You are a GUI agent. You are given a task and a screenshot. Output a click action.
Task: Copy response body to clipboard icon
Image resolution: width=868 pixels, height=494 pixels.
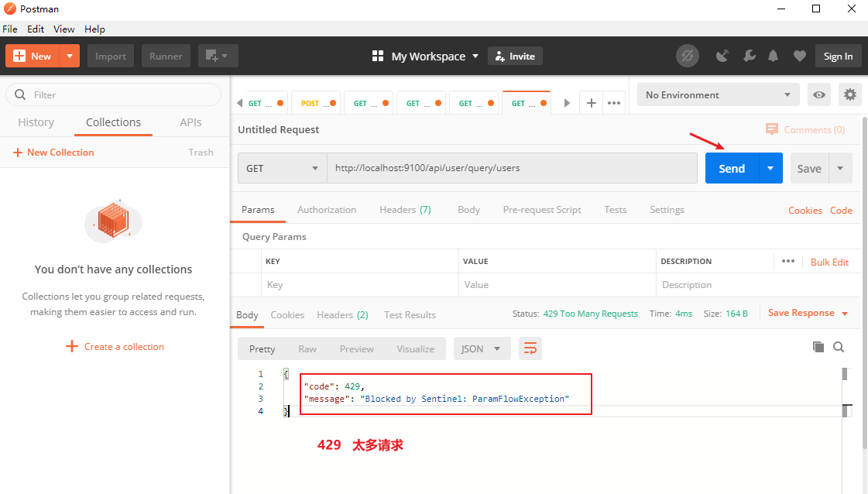[x=818, y=347]
